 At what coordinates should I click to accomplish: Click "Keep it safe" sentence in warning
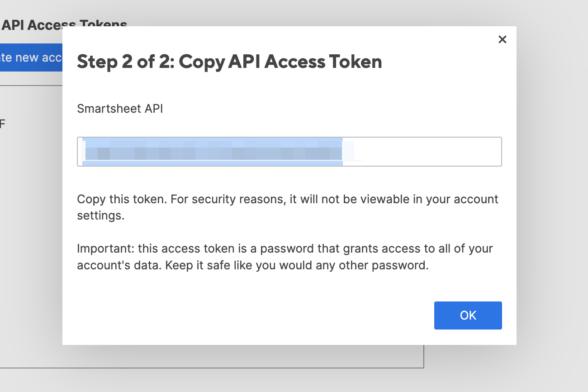click(x=208, y=265)
